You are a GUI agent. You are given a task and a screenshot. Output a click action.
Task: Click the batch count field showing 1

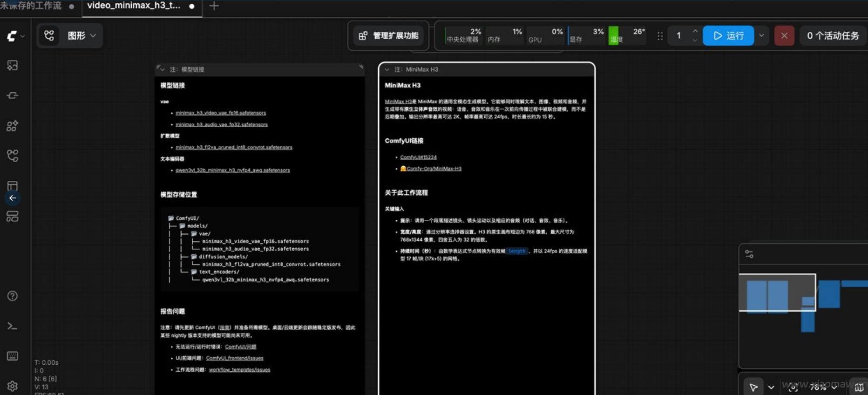pyautogui.click(x=679, y=35)
